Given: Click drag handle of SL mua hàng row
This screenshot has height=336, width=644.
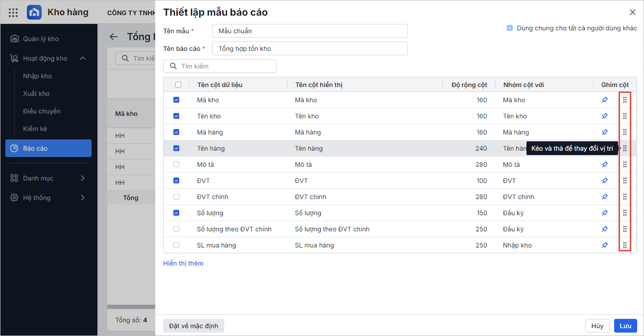Looking at the screenshot, I should click(625, 245).
